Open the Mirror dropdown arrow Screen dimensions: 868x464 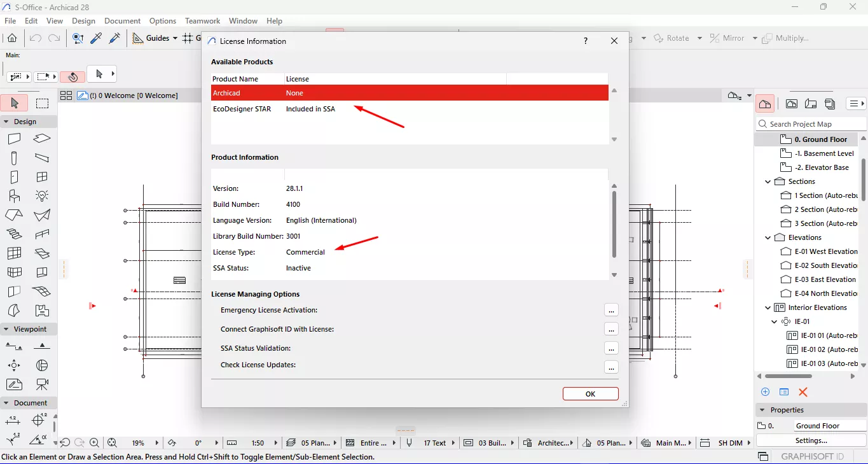coord(755,39)
